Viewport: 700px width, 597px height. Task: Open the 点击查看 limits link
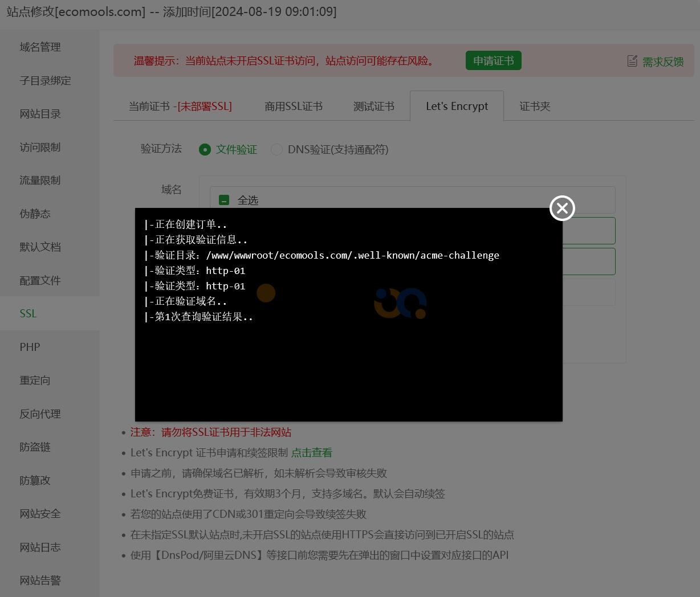(311, 452)
